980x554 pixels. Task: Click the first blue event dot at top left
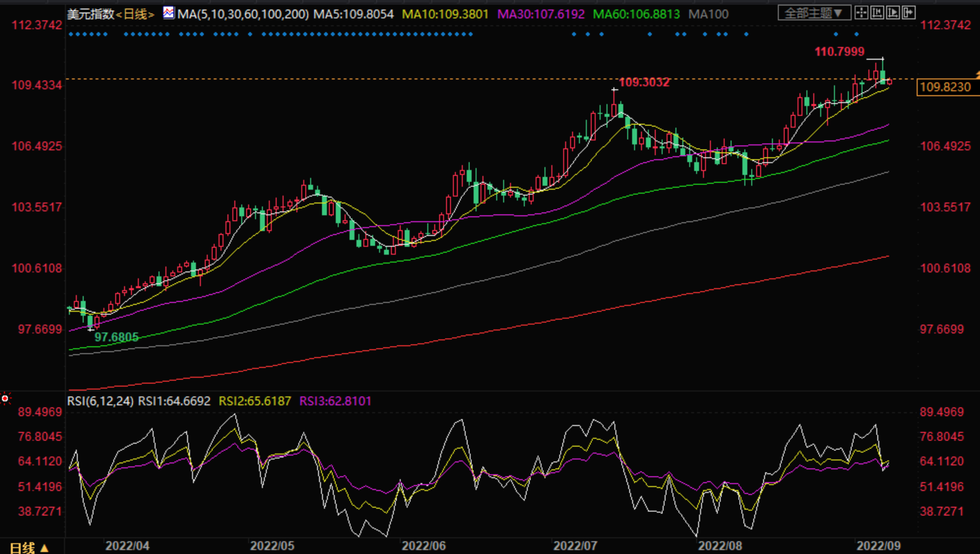(x=71, y=34)
